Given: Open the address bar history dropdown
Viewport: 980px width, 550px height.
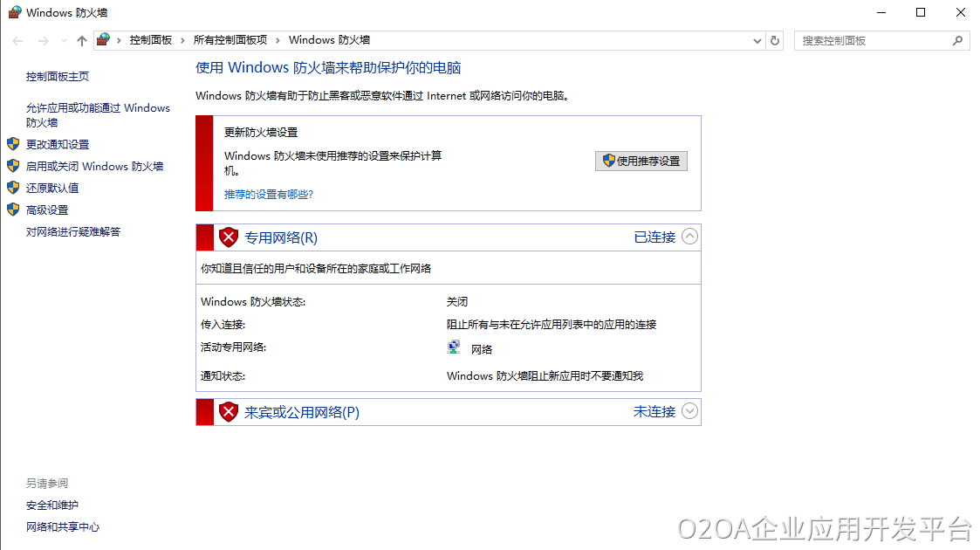Looking at the screenshot, I should (x=757, y=40).
